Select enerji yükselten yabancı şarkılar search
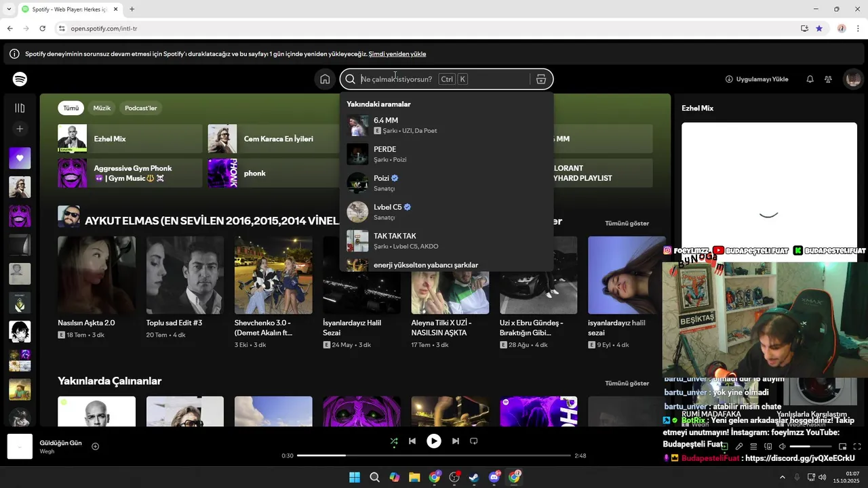 click(x=446, y=264)
